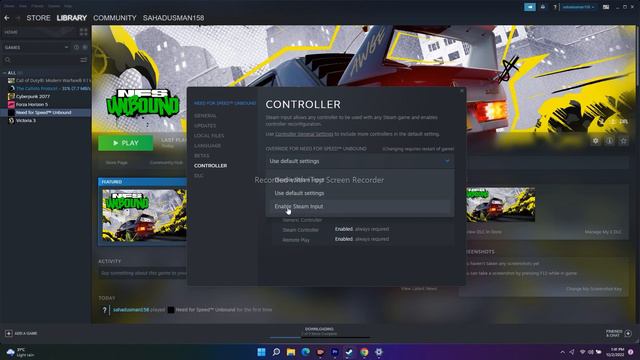Image resolution: width=640 pixels, height=360 pixels.
Task: Click the Steam announcements blue button
Action: point(530,7)
